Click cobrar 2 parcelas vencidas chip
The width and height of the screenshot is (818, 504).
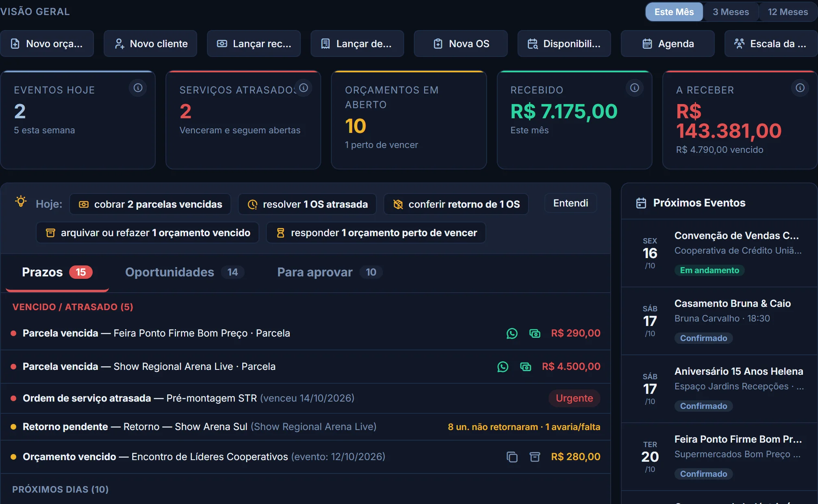[150, 204]
